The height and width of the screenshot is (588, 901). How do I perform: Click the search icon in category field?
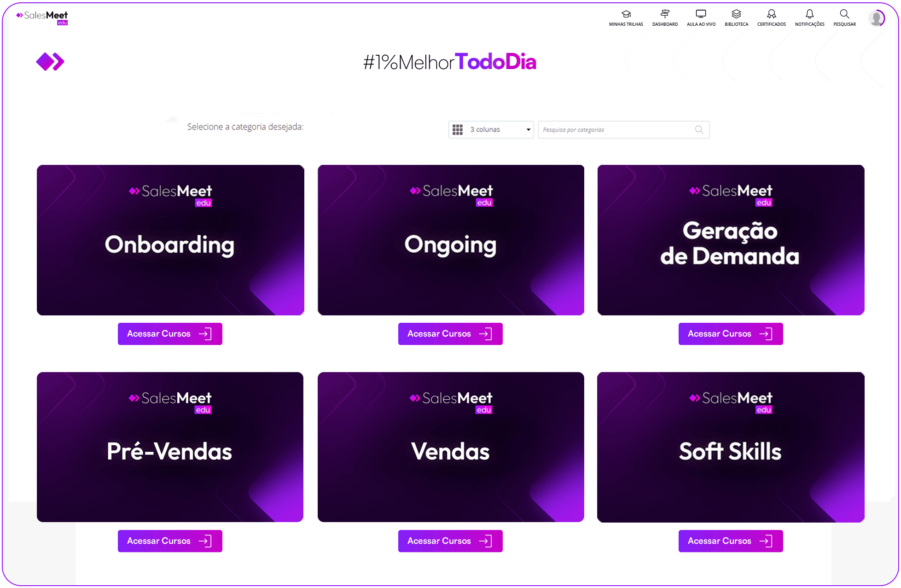(x=699, y=130)
